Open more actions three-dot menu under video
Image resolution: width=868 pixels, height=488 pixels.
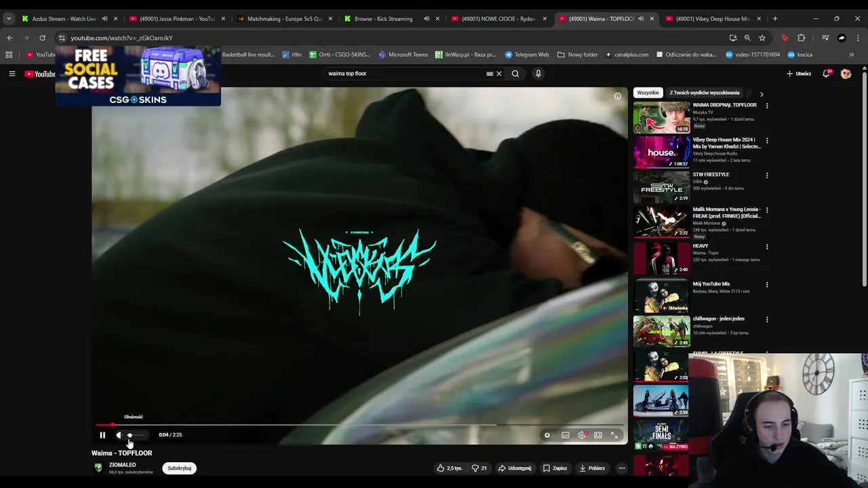621,468
